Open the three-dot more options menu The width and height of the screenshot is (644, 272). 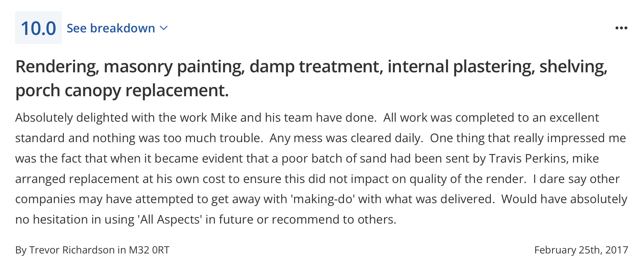pos(621,28)
